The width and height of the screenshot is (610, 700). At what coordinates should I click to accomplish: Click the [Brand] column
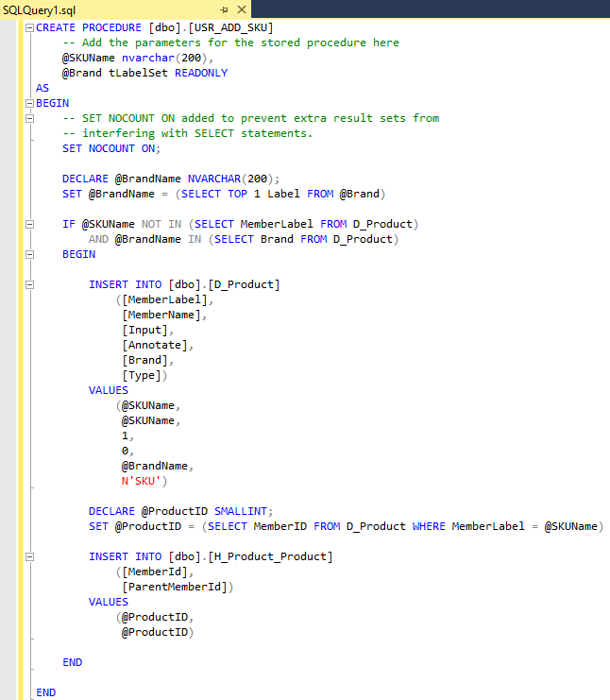(x=145, y=360)
